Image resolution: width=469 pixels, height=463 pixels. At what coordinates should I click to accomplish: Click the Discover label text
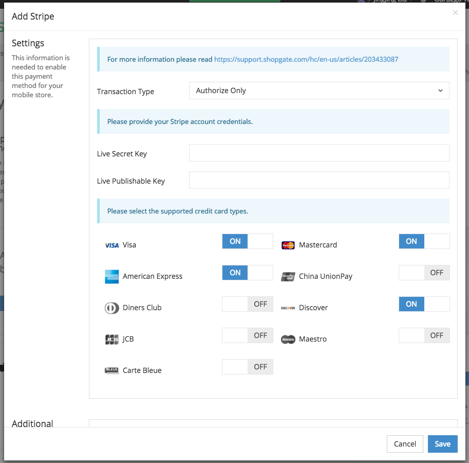(313, 308)
